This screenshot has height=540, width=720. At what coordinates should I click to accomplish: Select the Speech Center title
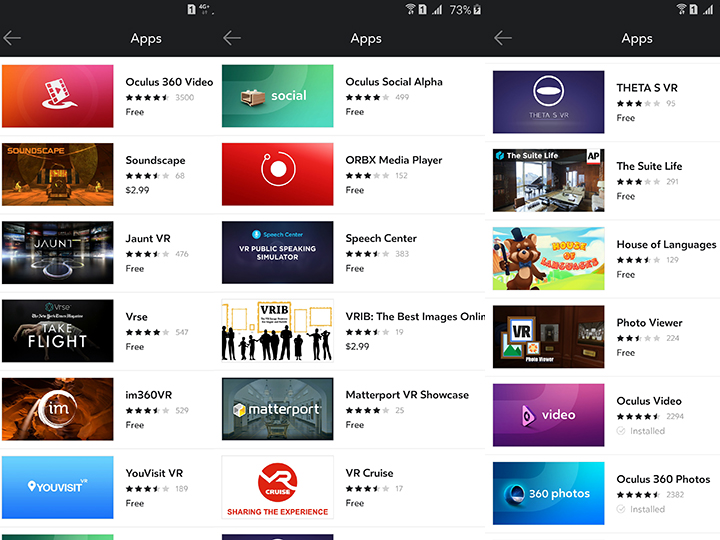pos(381,238)
